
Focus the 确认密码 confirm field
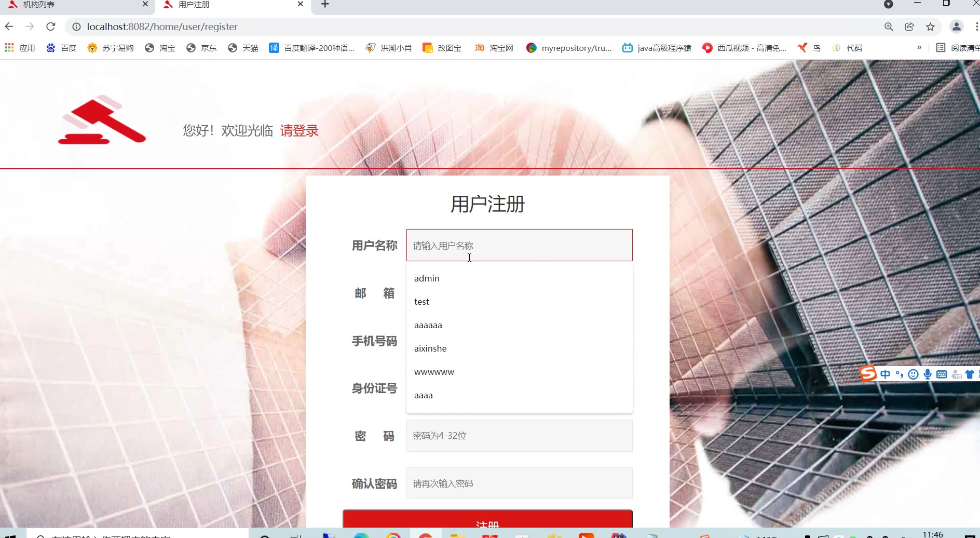[519, 483]
